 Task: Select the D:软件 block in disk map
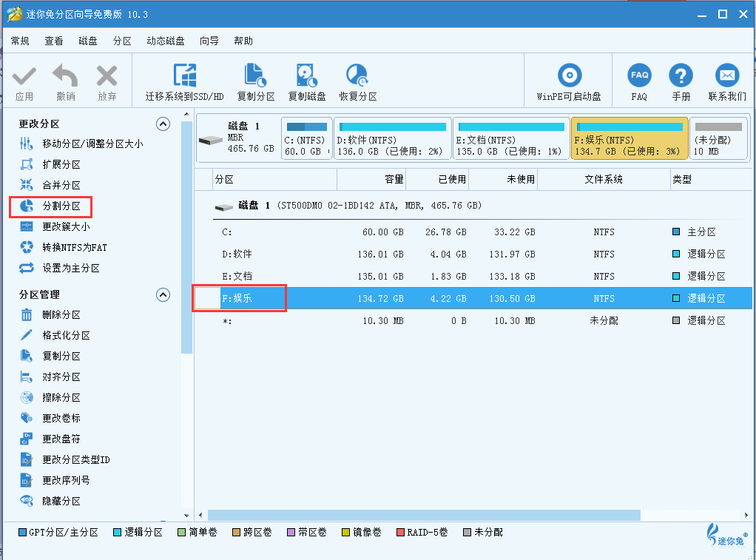[x=393, y=138]
